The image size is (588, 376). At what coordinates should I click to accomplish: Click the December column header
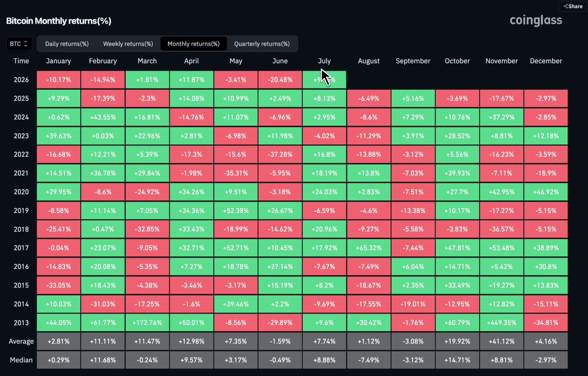[x=546, y=61]
